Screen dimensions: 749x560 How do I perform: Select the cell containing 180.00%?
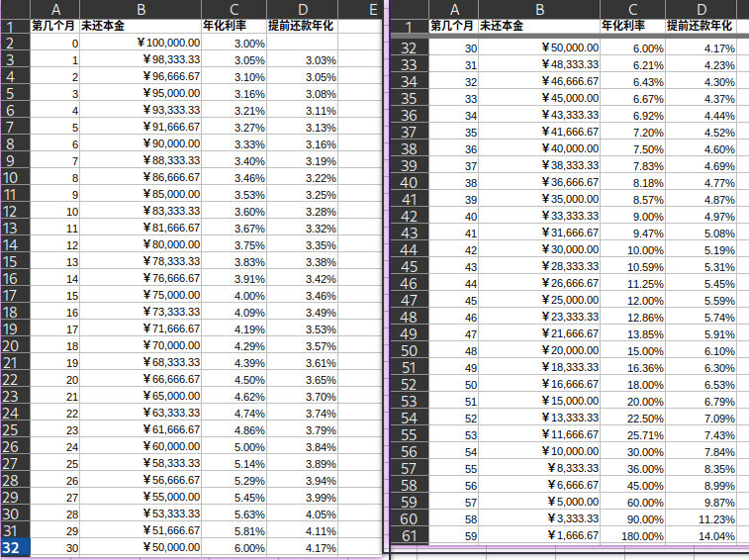pyautogui.click(x=631, y=535)
